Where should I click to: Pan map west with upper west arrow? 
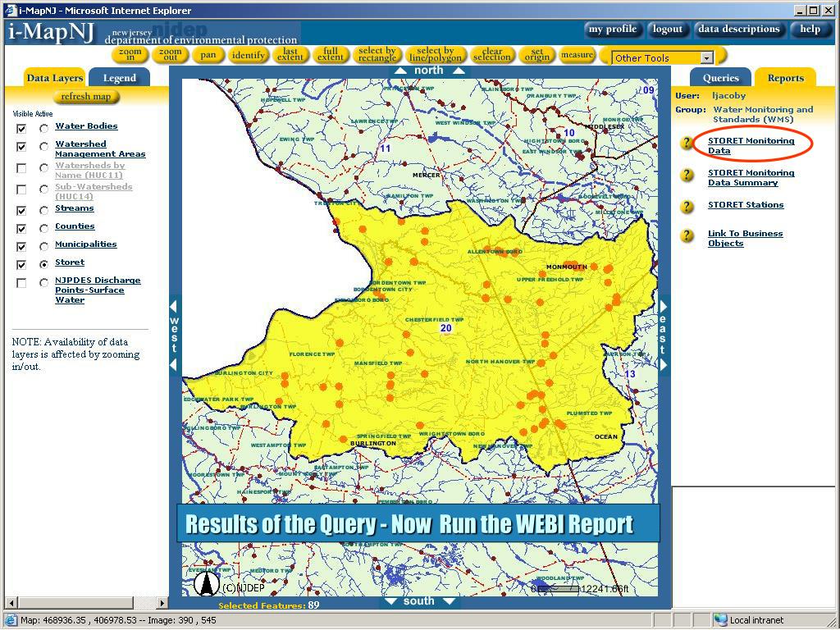point(173,307)
